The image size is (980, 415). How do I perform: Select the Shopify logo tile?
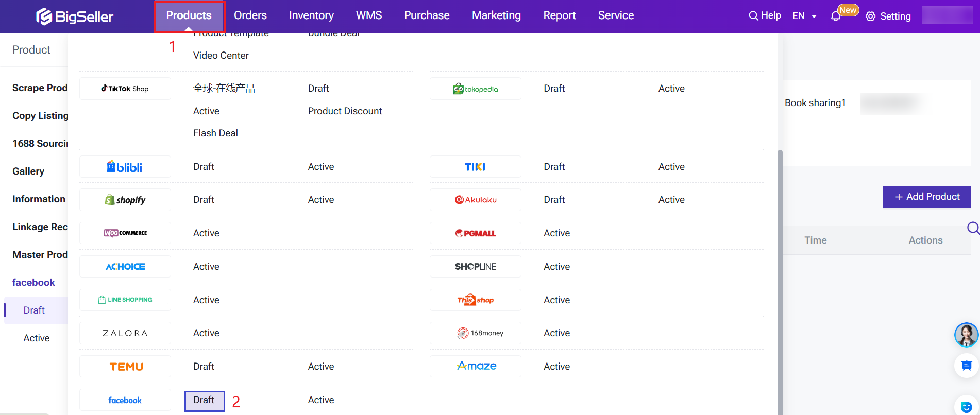click(125, 200)
